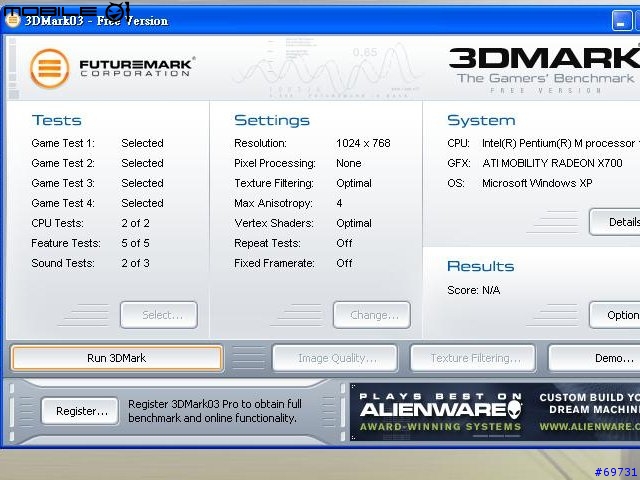Open the Select… tests dialog
Viewport: 640px width, 480px height.
click(x=159, y=315)
